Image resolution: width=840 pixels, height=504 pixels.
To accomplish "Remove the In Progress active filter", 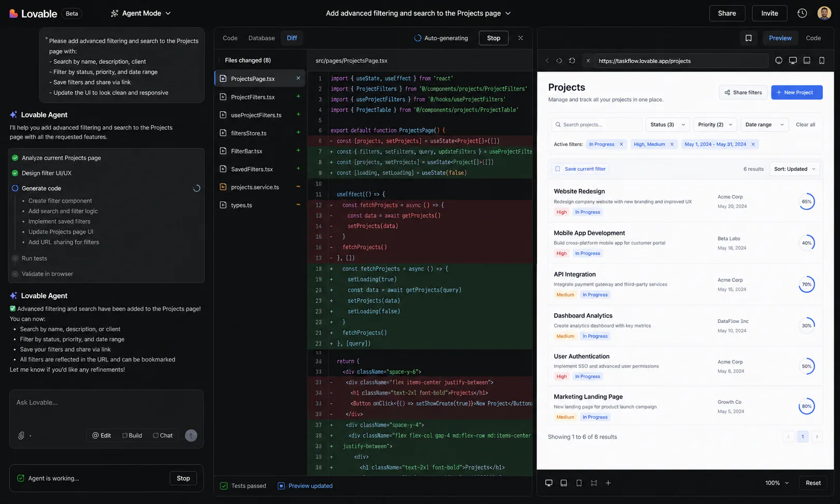I will coord(621,144).
